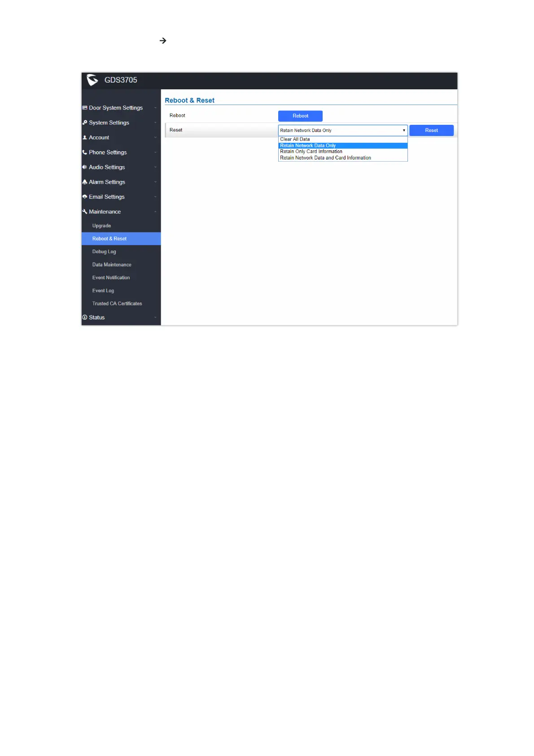The height and width of the screenshot is (756, 534).
Task: Choose Retain Only Card Information option
Action: point(343,152)
